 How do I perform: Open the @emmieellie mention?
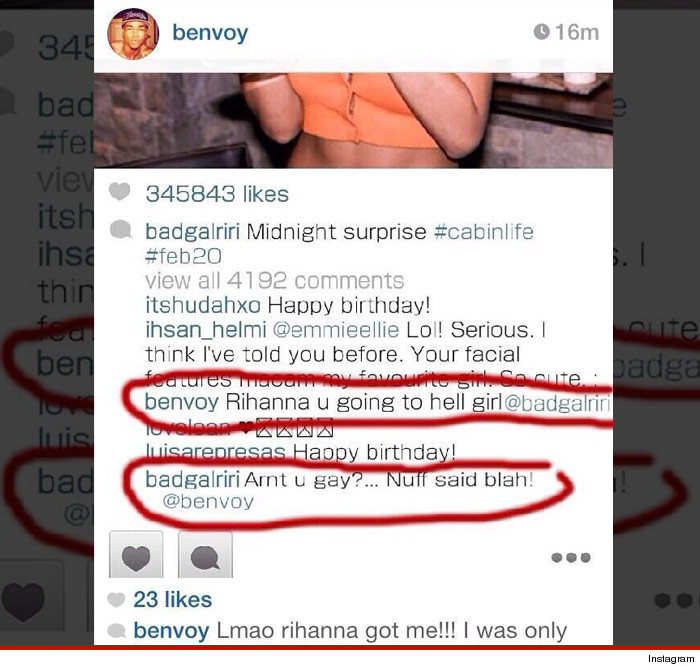point(336,330)
